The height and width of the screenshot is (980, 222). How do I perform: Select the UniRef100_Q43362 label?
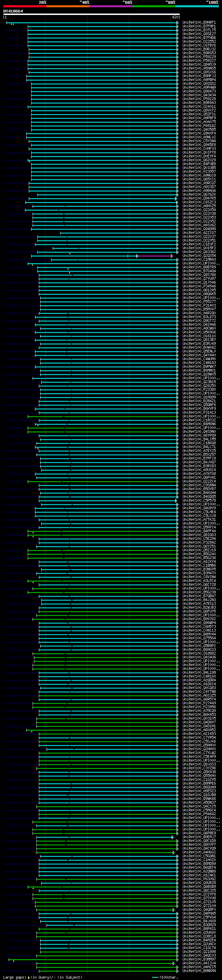[x=199, y=252]
